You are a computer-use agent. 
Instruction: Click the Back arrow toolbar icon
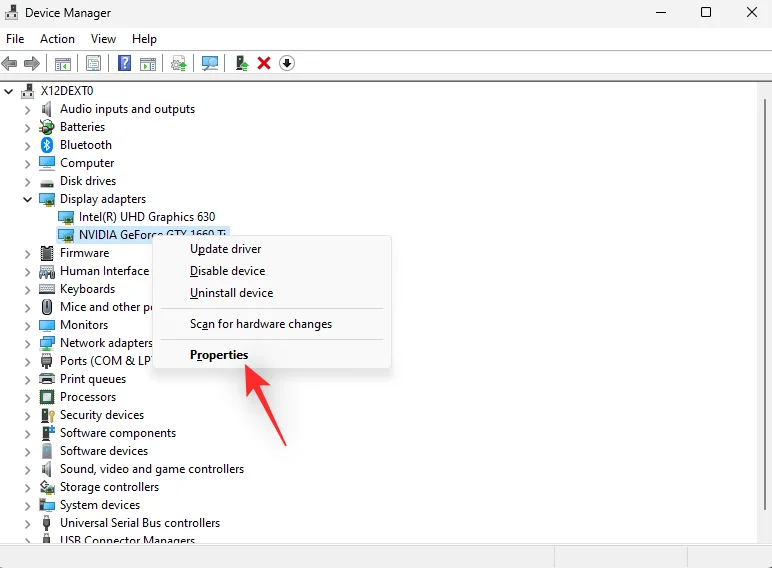point(9,63)
